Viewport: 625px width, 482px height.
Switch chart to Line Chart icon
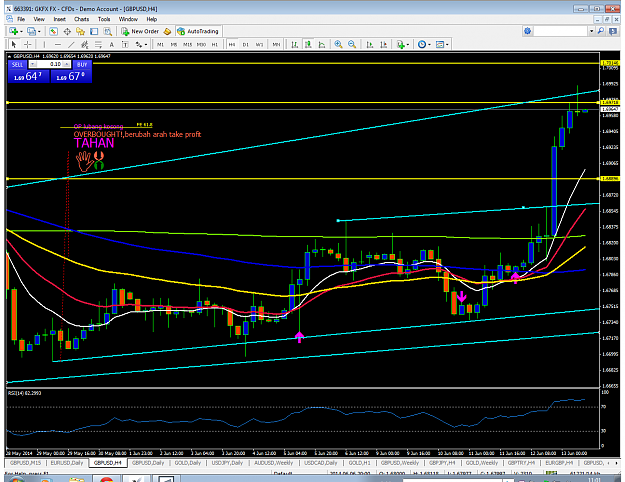pos(322,45)
